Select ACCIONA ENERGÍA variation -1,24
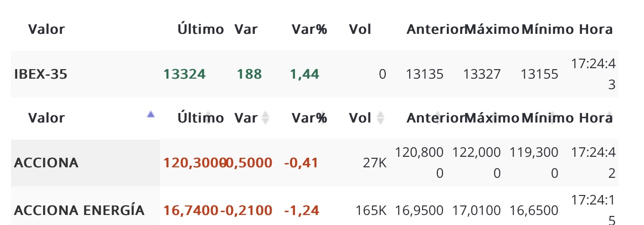The height and width of the screenshot is (225, 644). tap(301, 210)
